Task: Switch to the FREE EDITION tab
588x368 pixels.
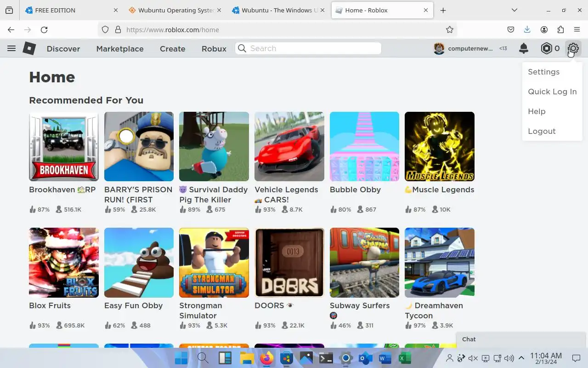Action: (71, 10)
